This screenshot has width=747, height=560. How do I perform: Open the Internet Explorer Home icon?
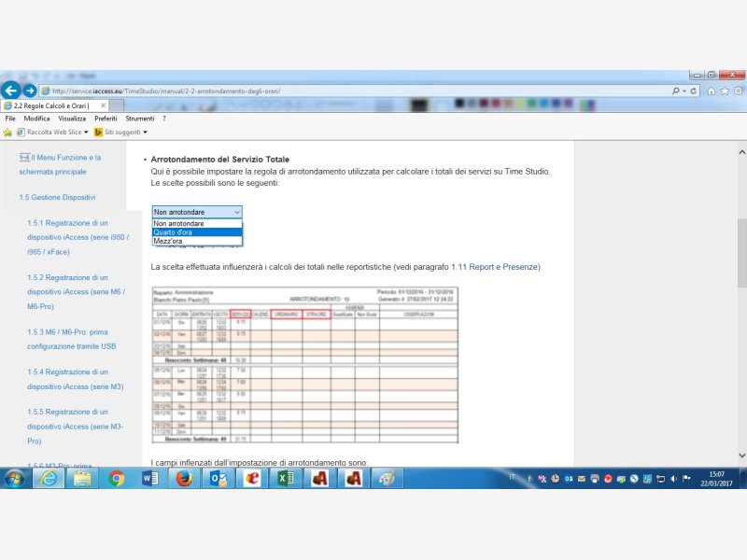(x=712, y=91)
